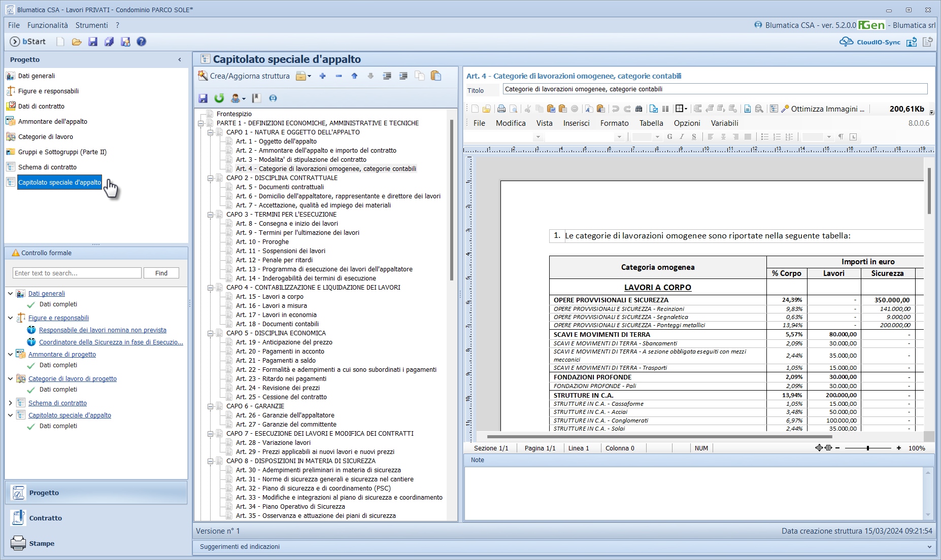Open the help question mark icon

142,42
